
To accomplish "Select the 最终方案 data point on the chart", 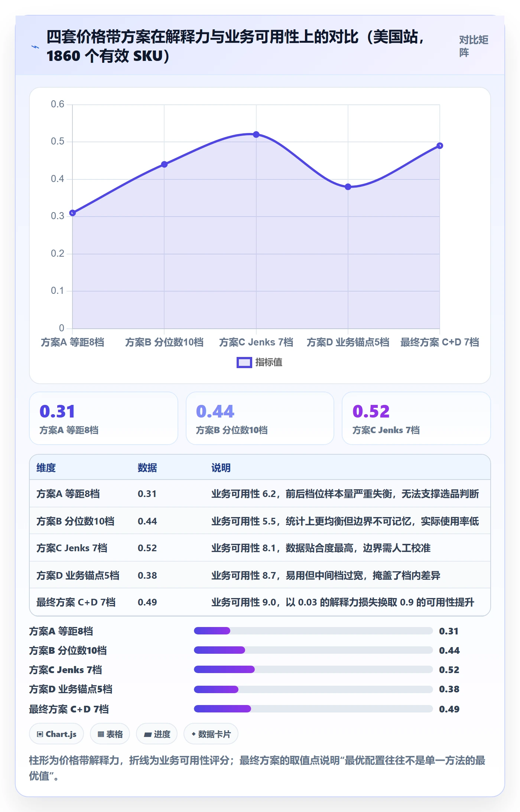I will [440, 146].
